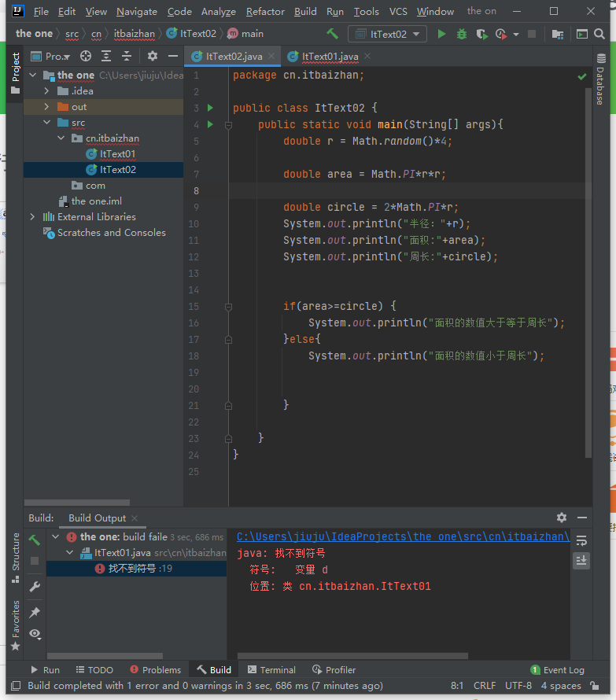Open the Refactor menu
The width and height of the screenshot is (616, 700).
265,12
